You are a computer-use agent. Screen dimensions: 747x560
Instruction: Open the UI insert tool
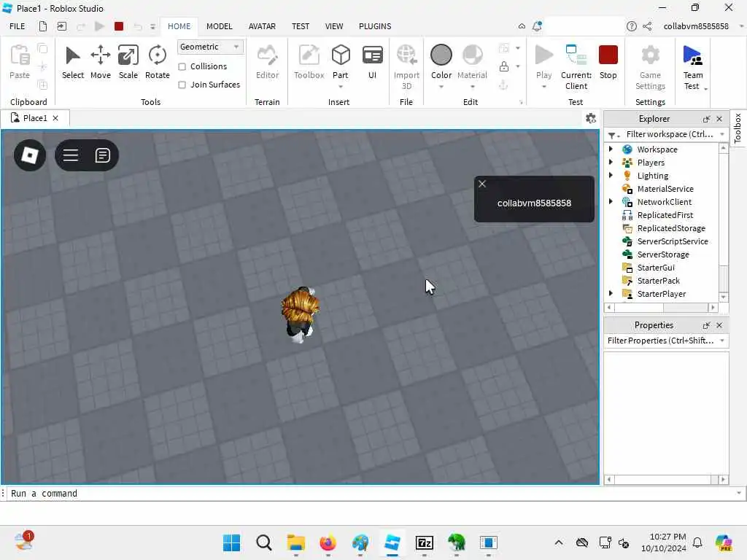372,62
